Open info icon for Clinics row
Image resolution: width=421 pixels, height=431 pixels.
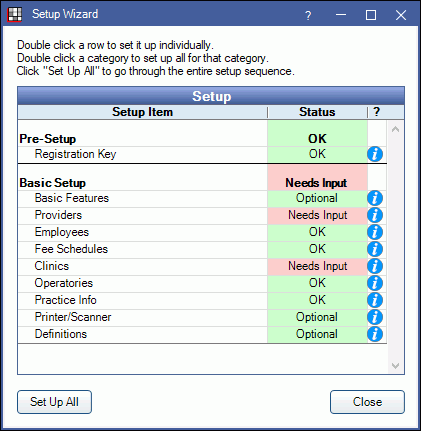click(375, 266)
